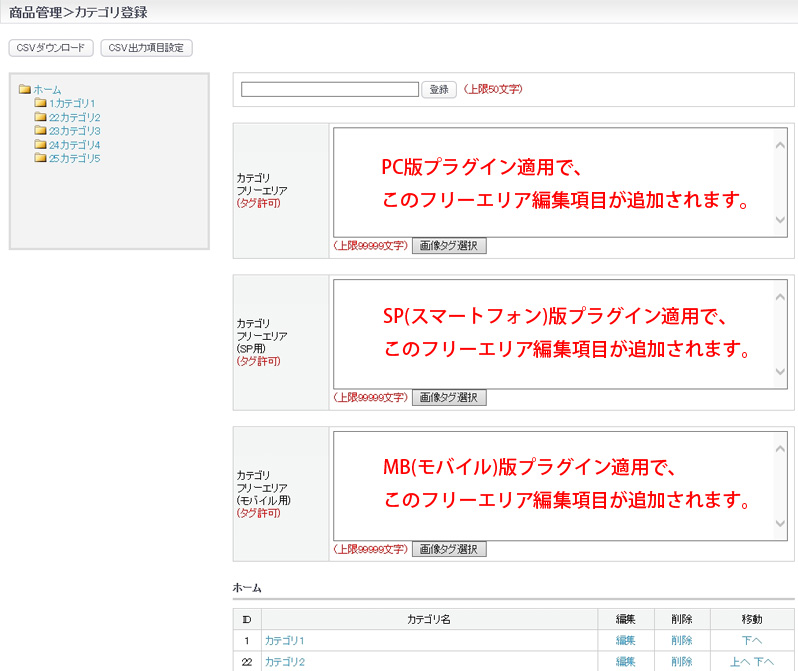Click the category name input field

tap(329, 89)
